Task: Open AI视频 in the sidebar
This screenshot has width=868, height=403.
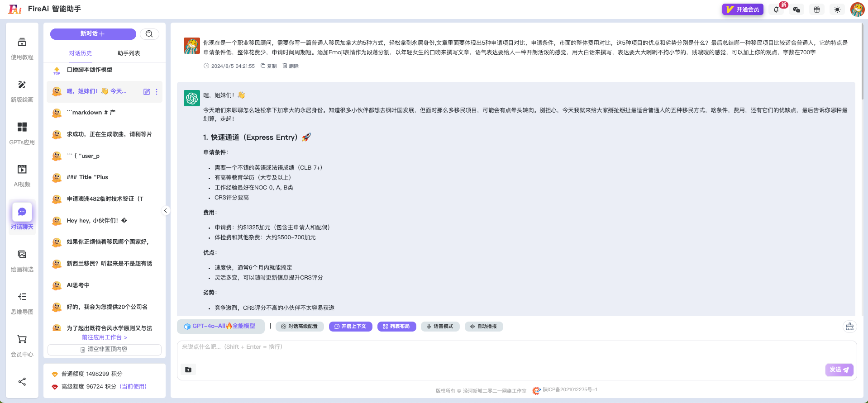Action: tap(22, 170)
